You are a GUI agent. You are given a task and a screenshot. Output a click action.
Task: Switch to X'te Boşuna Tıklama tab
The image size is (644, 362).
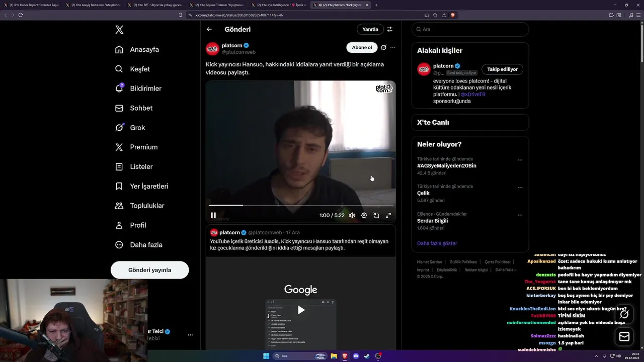(x=217, y=5)
